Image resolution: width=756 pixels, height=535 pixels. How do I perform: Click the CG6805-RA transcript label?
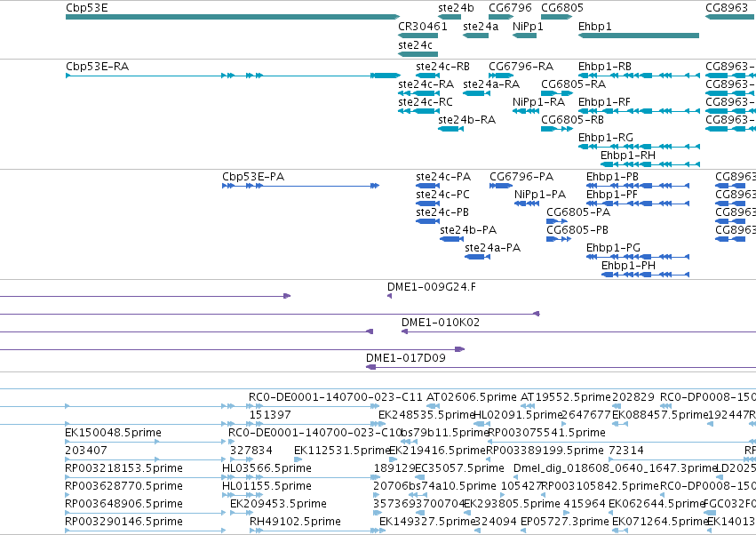coord(573,84)
